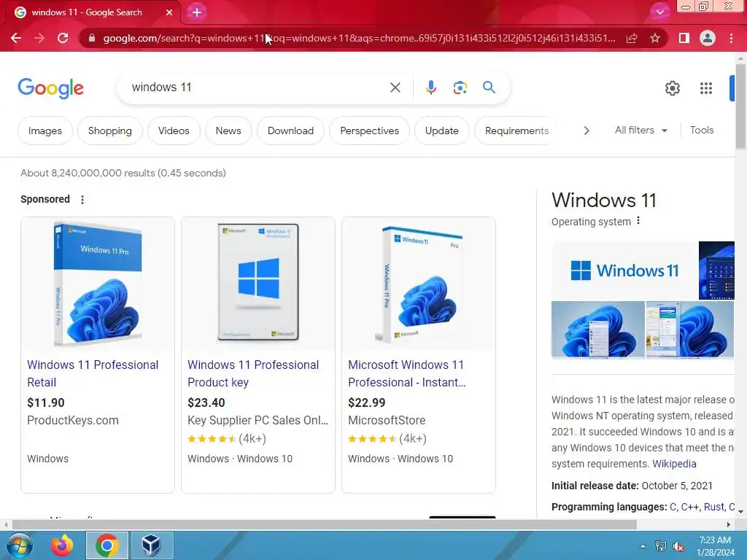Expand the All filters dropdown

(x=640, y=130)
